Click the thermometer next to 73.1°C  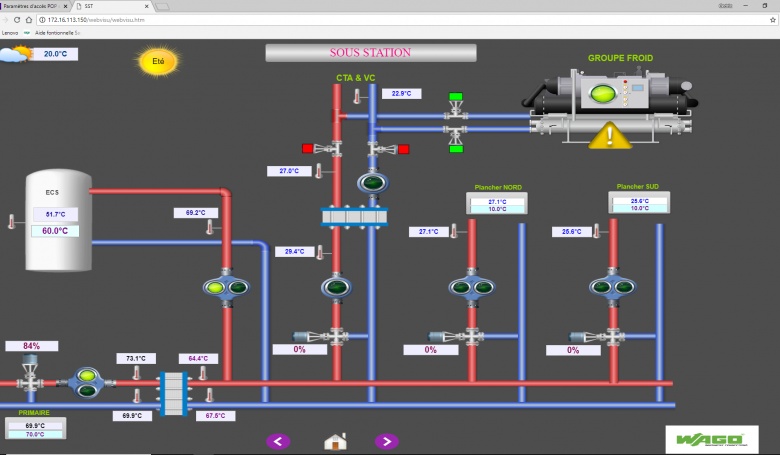[x=136, y=373]
